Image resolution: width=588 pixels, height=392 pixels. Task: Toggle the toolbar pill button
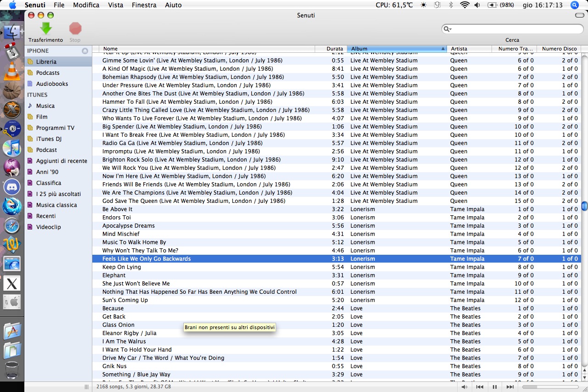click(x=579, y=15)
